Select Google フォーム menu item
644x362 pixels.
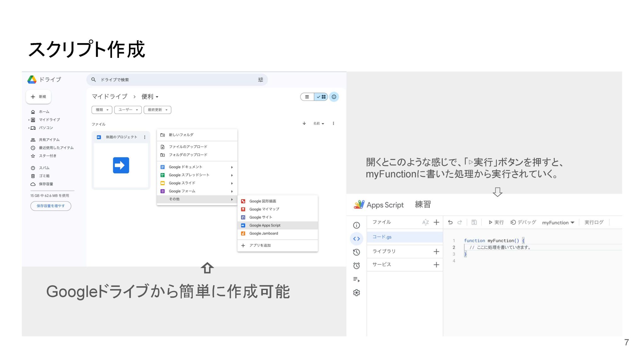pyautogui.click(x=197, y=191)
